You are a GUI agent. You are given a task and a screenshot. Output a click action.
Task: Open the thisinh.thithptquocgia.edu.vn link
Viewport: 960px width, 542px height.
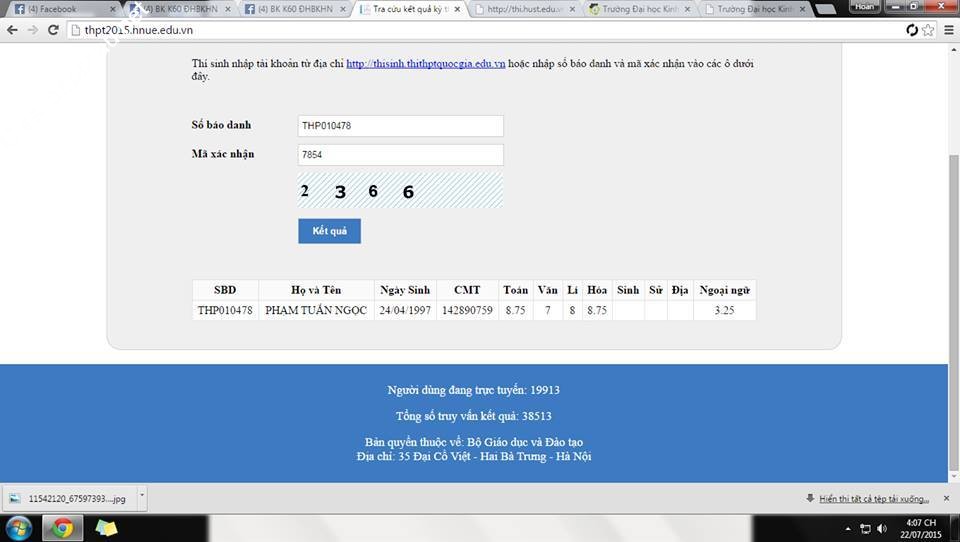click(425, 64)
